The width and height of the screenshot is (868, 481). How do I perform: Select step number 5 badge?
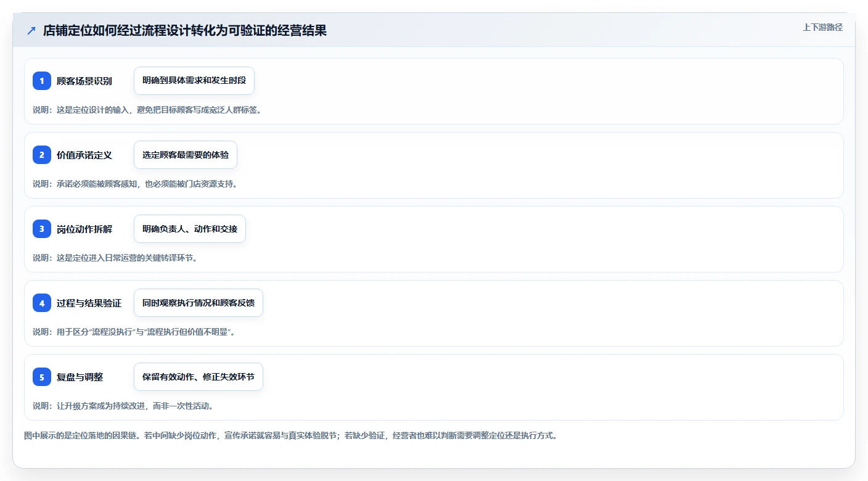42,377
